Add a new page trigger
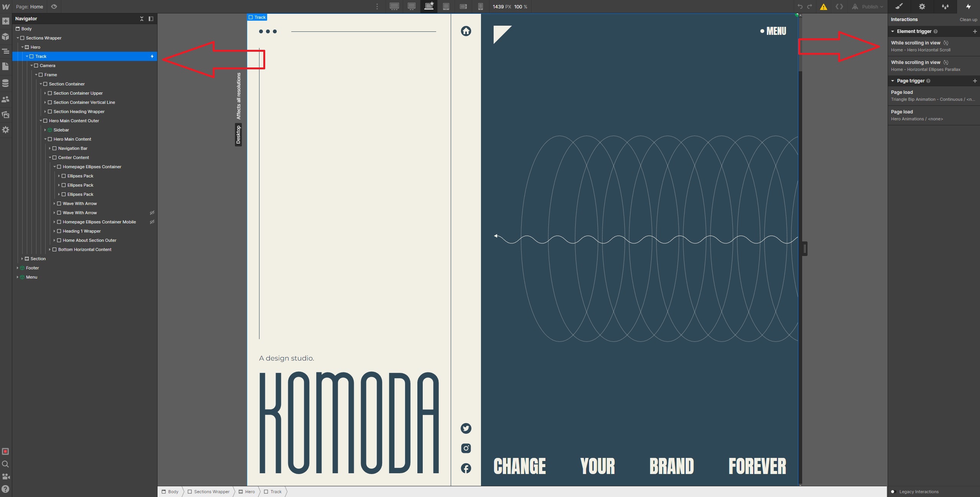The height and width of the screenshot is (497, 980). click(x=975, y=81)
